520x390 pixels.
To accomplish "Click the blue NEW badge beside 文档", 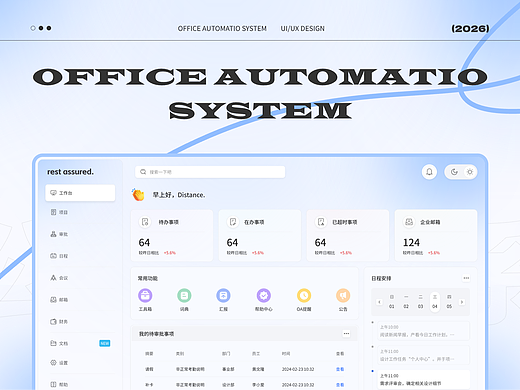I will pos(105,343).
